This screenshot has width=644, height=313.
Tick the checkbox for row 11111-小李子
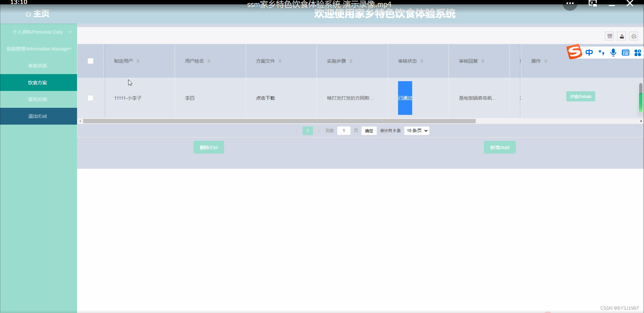91,98
